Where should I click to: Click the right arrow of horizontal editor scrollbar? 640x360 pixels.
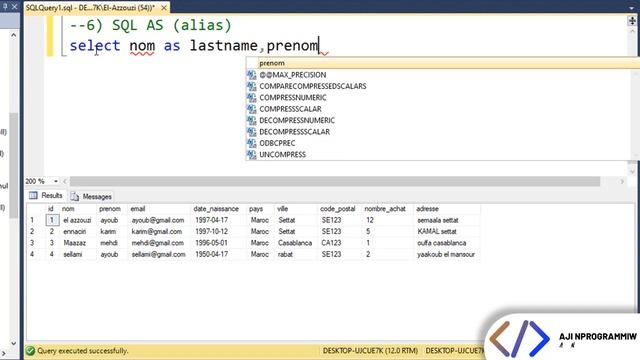(x=622, y=181)
